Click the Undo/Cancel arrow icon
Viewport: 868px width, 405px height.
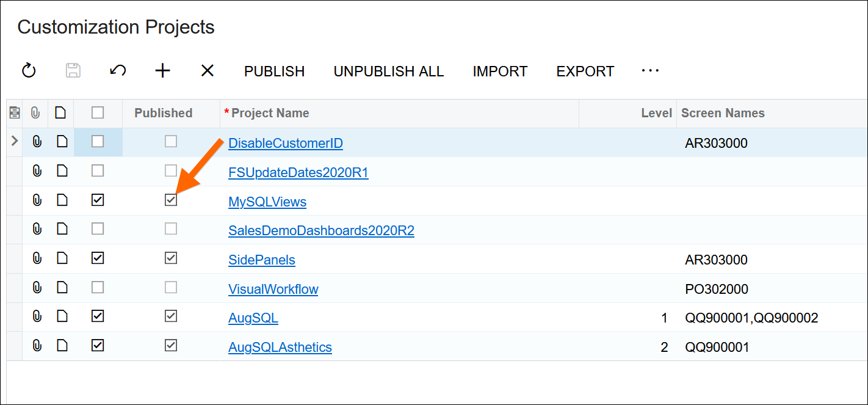point(118,71)
